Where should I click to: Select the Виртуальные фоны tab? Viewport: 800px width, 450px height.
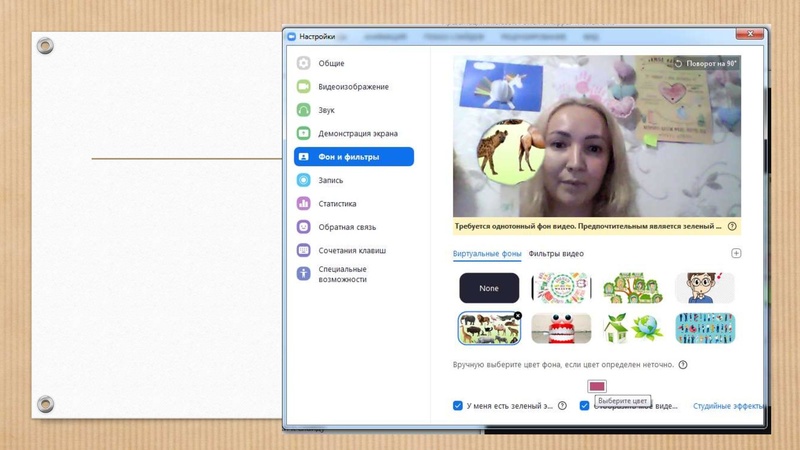[x=486, y=254]
